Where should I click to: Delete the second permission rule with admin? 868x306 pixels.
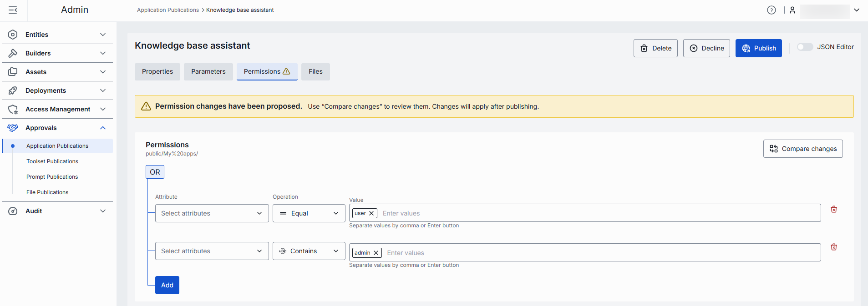point(833,247)
